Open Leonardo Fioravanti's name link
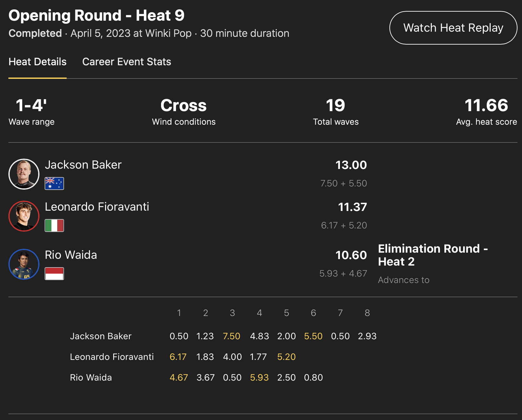This screenshot has height=420, width=522. (97, 207)
